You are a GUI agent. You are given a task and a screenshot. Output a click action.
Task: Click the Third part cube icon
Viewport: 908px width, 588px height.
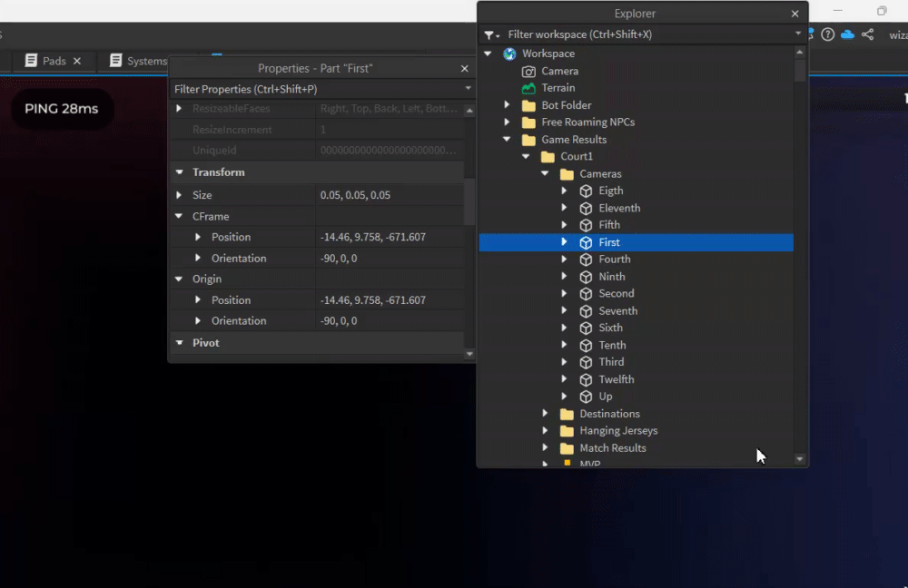[586, 362]
